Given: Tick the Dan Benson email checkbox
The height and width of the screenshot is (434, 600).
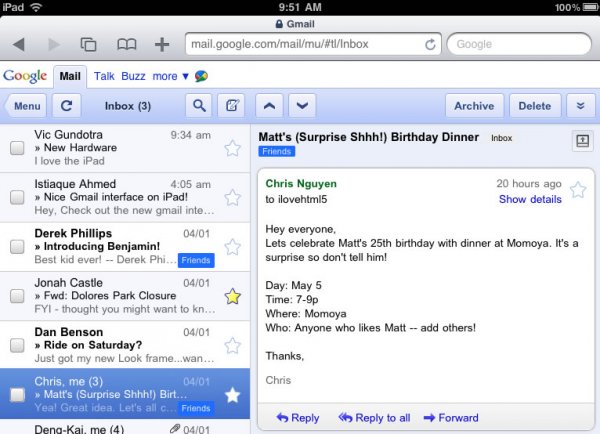Looking at the screenshot, I should point(17,345).
